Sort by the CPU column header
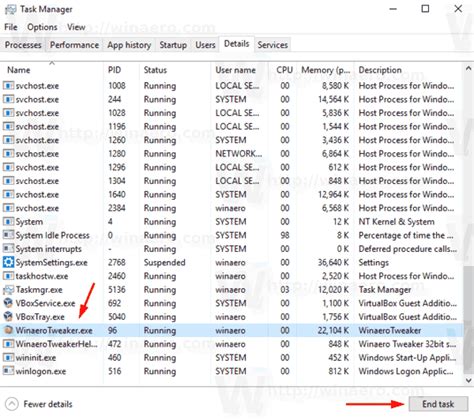 coord(283,70)
